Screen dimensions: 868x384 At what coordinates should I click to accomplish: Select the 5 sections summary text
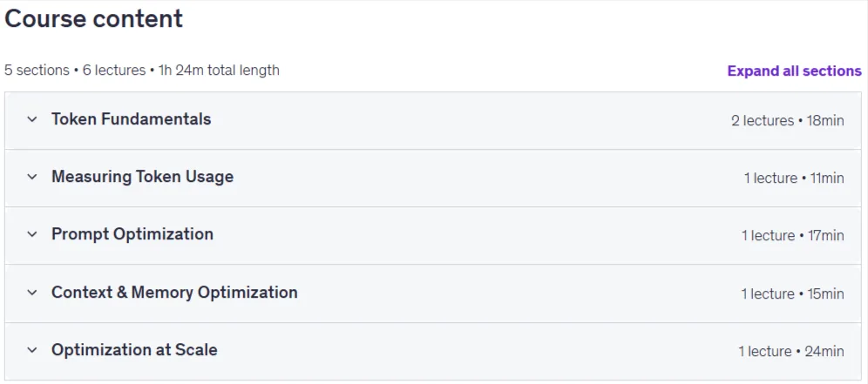37,71
